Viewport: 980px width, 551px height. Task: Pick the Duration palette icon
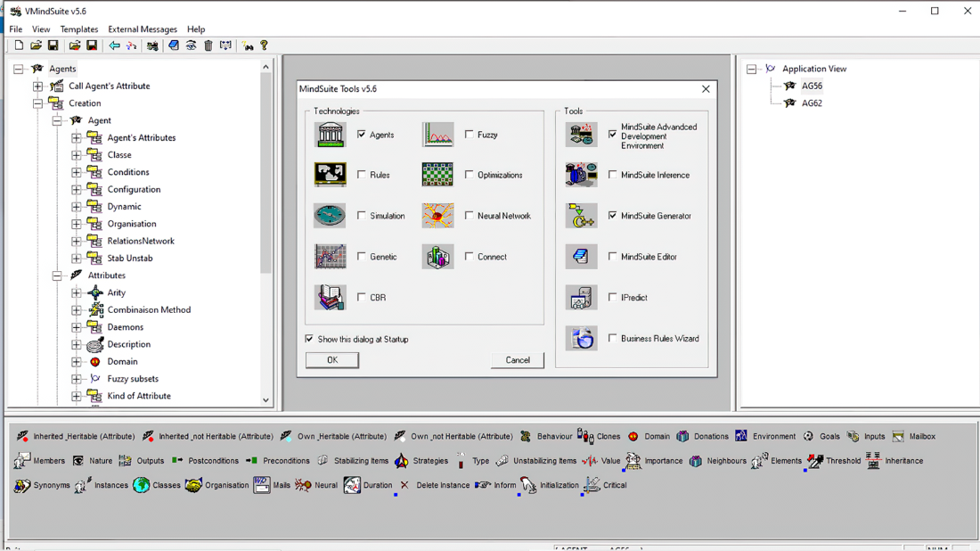pos(352,485)
